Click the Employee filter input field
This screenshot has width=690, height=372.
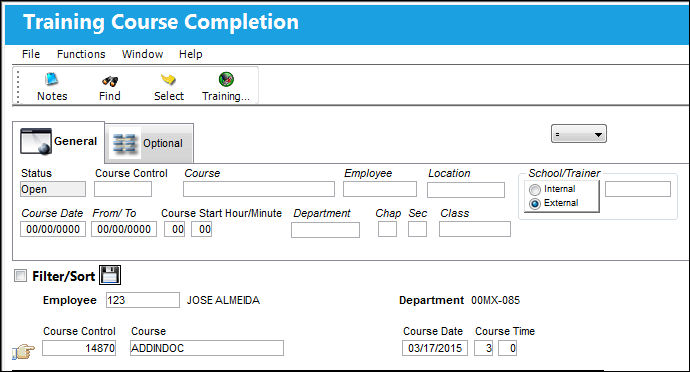(x=380, y=189)
